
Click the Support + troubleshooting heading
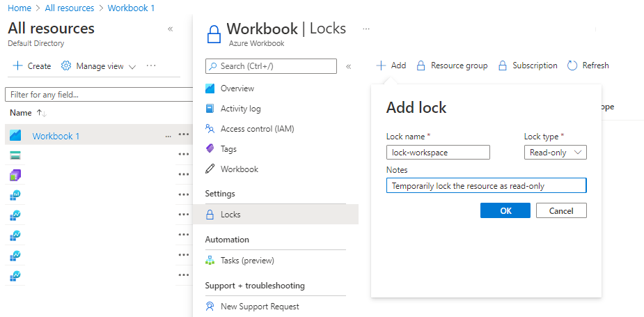(x=255, y=286)
